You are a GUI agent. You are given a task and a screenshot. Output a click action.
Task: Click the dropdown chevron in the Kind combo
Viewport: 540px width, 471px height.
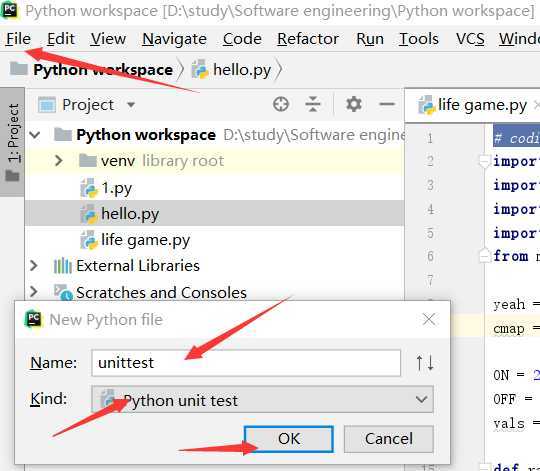point(421,399)
